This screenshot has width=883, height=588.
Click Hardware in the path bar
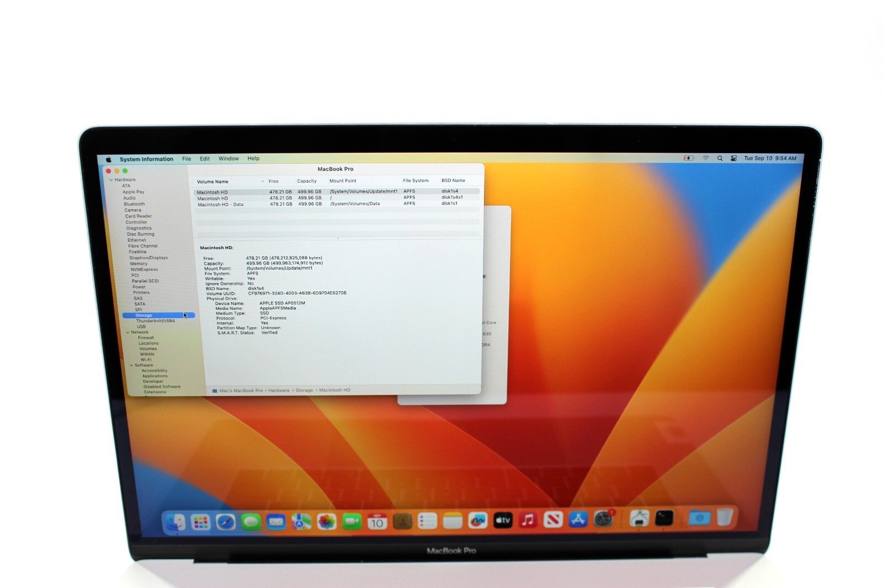pyautogui.click(x=279, y=391)
